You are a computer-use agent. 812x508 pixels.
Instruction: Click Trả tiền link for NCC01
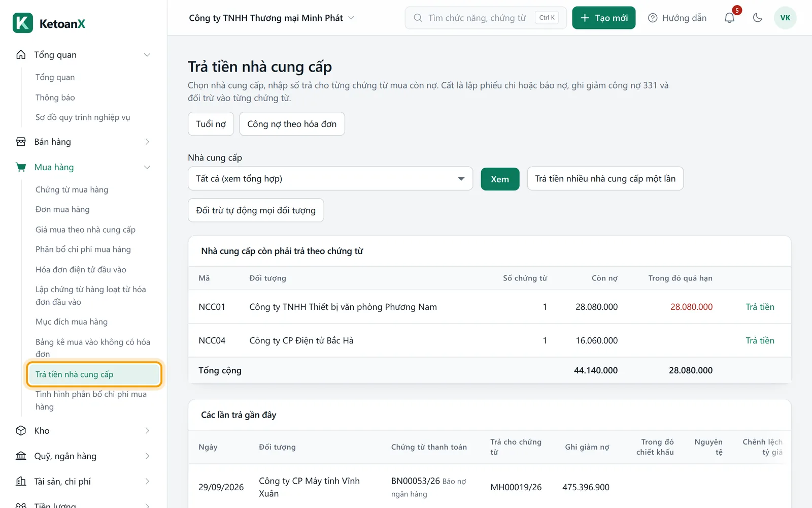760,307
